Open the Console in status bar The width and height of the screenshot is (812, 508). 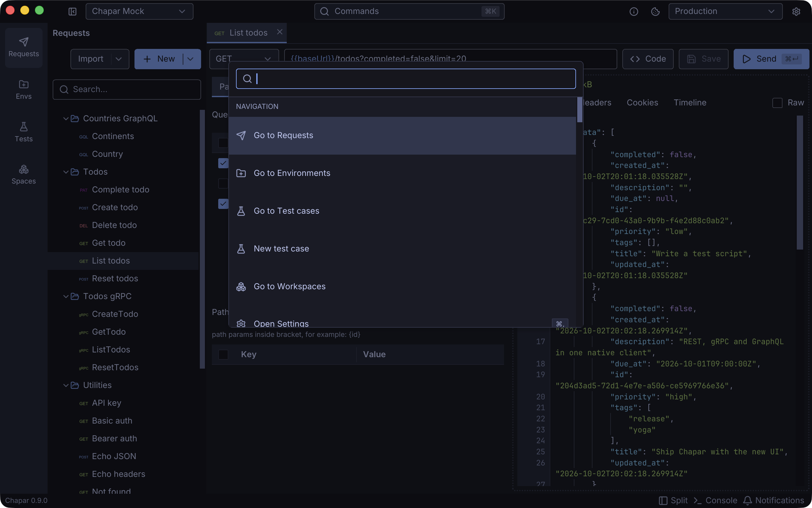tap(715, 500)
